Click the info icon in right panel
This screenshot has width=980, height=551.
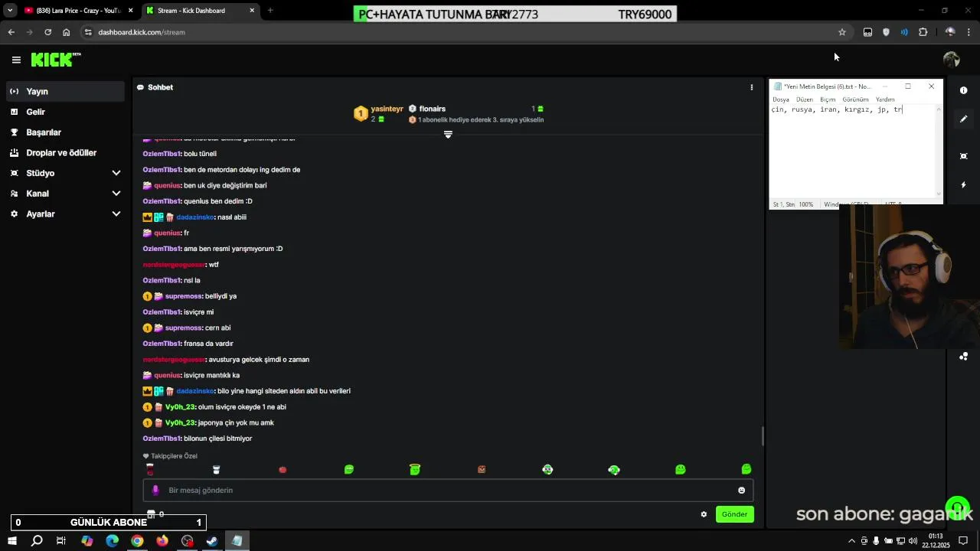tap(963, 90)
